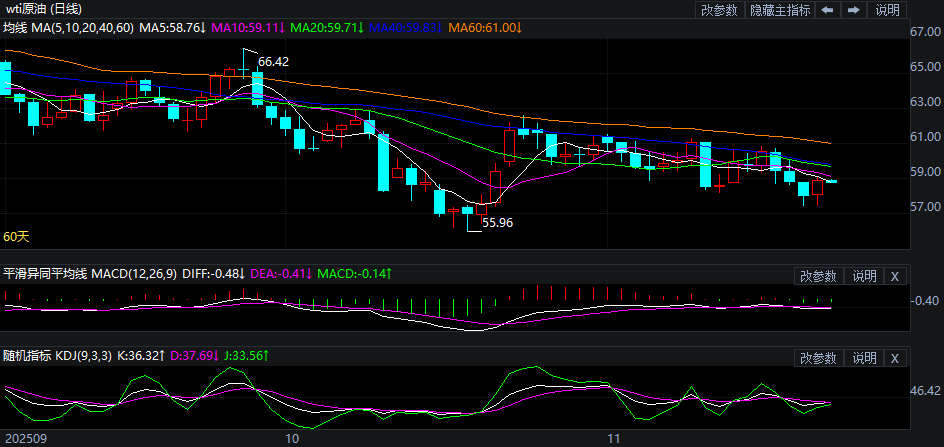Open 改参数 for the MACD panel
The image size is (944, 447).
pos(818,276)
